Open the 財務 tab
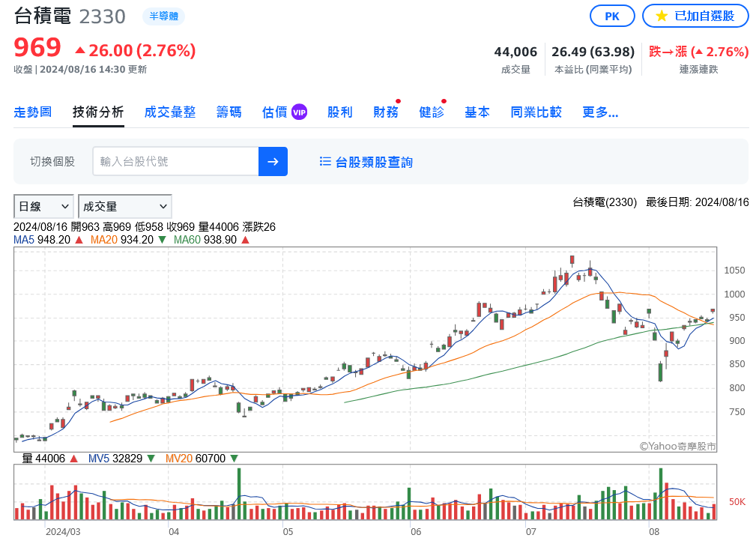Viewport: 756px width, 544px height. pyautogui.click(x=386, y=112)
